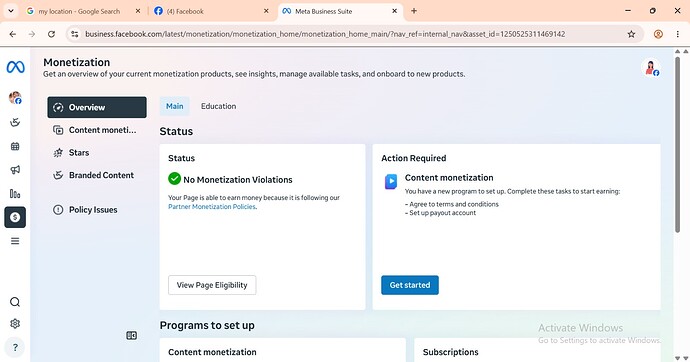Open Branded Content menu item
The height and width of the screenshot is (362, 690).
pos(97,175)
